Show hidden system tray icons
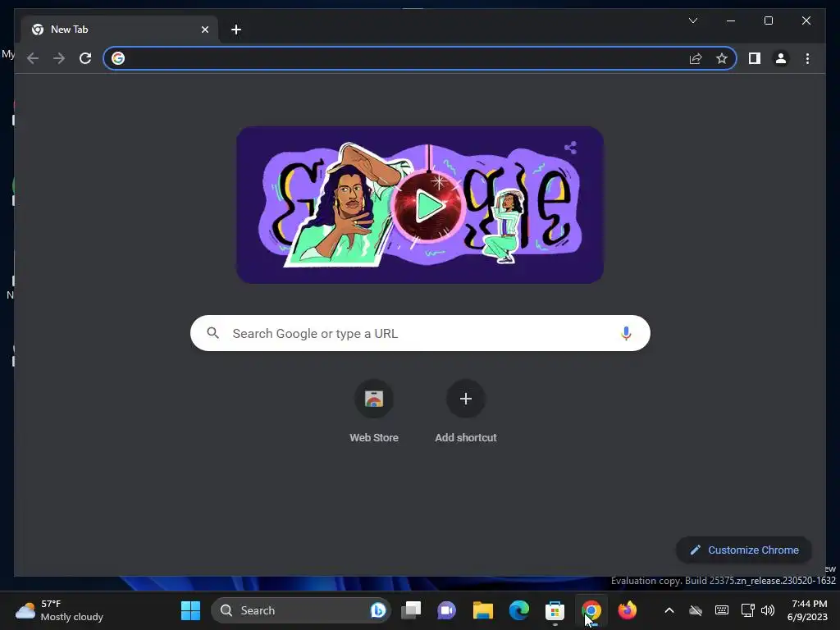Screen dimensions: 840x630 click(x=669, y=610)
